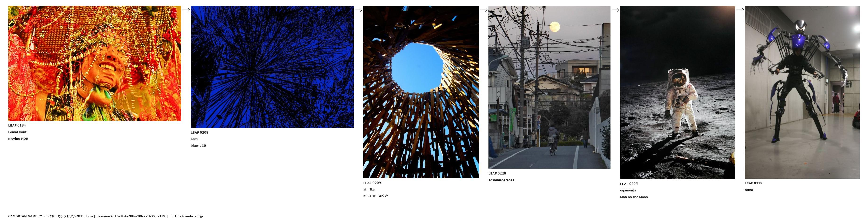
Task: Click the title Man on the Moon
Action: (634, 197)
